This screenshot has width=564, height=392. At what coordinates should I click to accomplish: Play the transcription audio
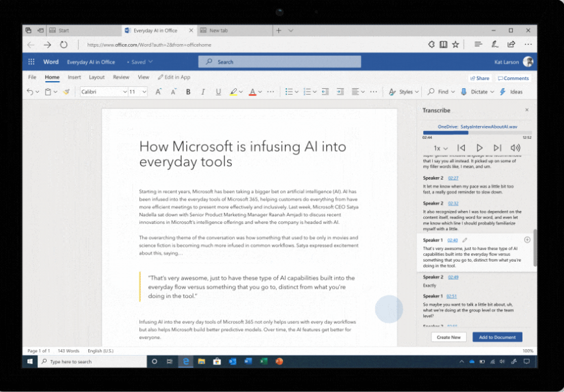[480, 148]
